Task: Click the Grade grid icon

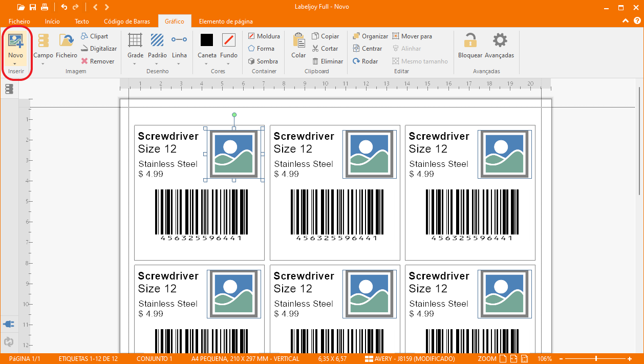Action: coord(135,41)
